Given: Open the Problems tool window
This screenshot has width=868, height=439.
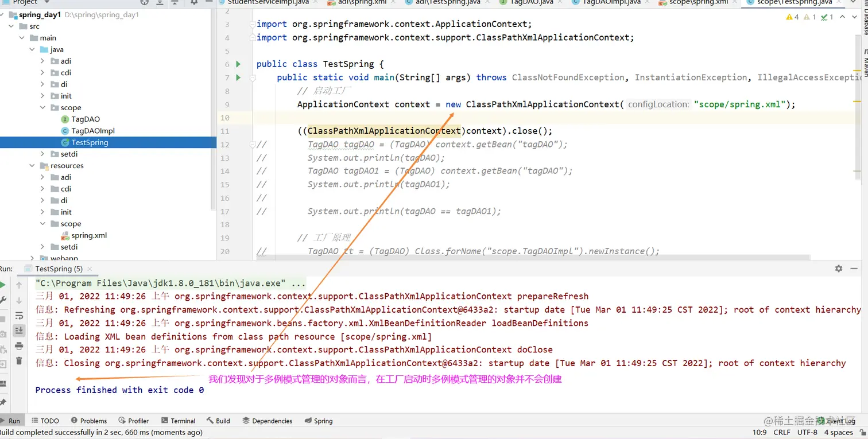Looking at the screenshot, I should (x=88, y=421).
